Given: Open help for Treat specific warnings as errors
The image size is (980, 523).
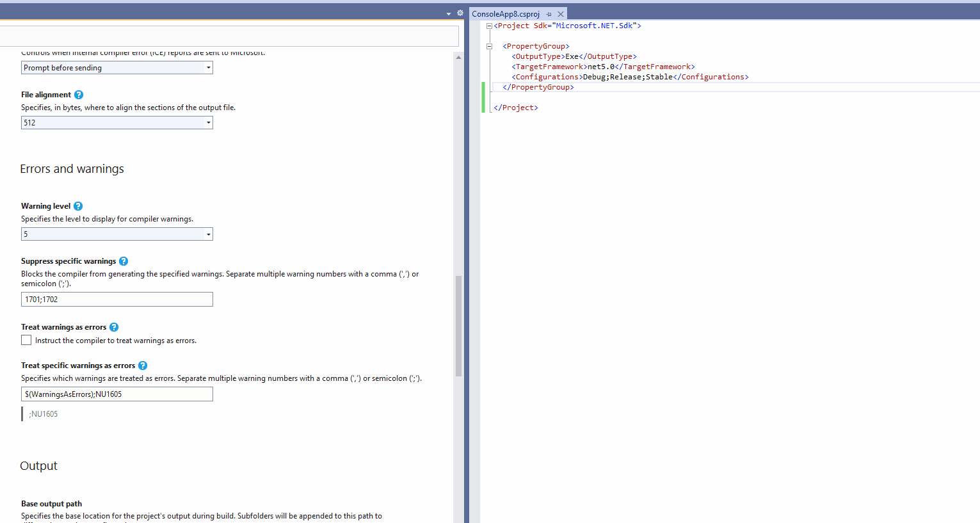Looking at the screenshot, I should point(142,365).
